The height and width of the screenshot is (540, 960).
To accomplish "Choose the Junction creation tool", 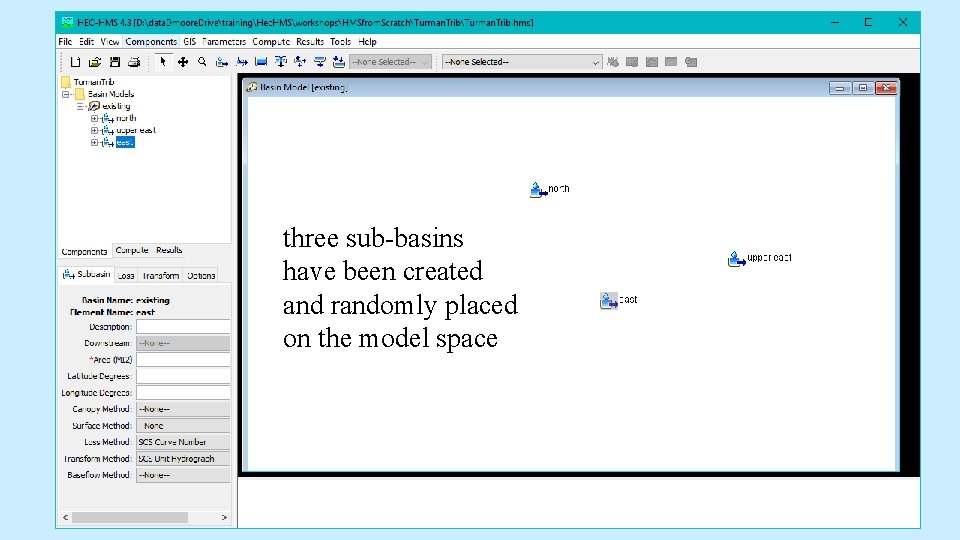I will [280, 62].
